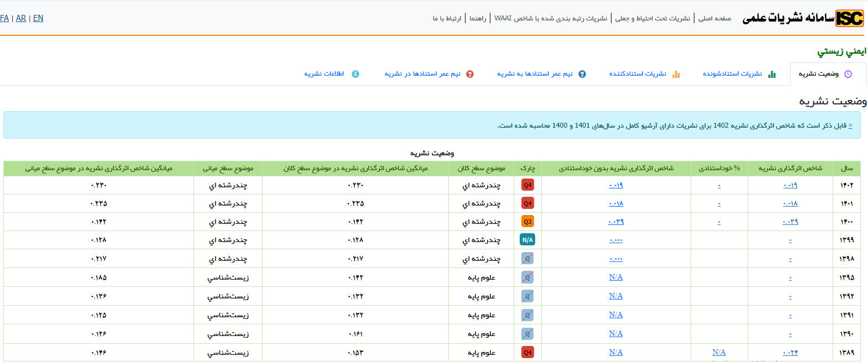Click the orange bar chart icon for نشریات استنادکننده
The height and width of the screenshot is (362, 868).
(676, 74)
